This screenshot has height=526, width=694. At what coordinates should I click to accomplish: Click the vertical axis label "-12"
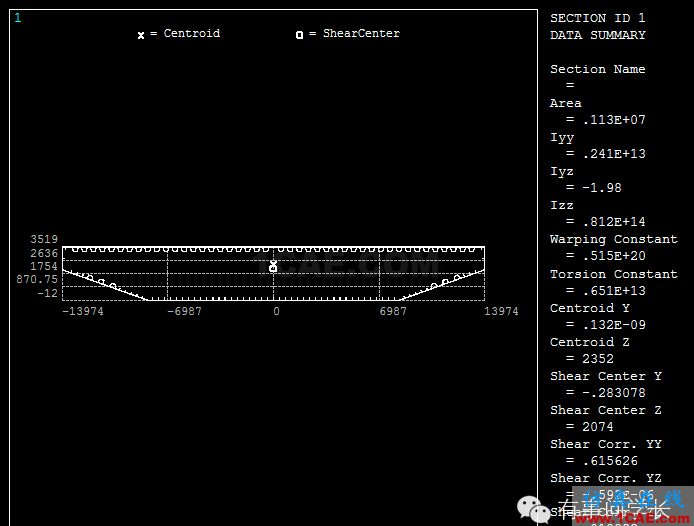[47, 293]
